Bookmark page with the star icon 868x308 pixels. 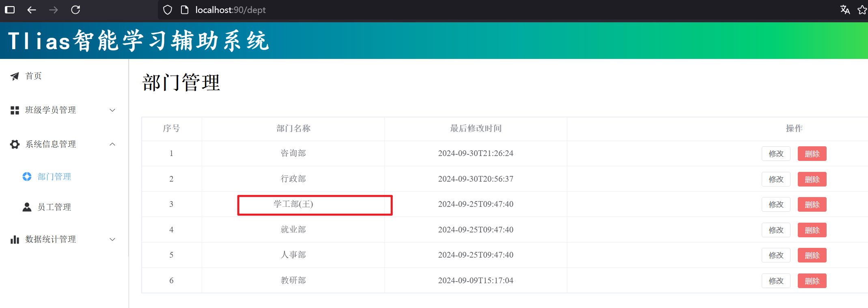[862, 10]
